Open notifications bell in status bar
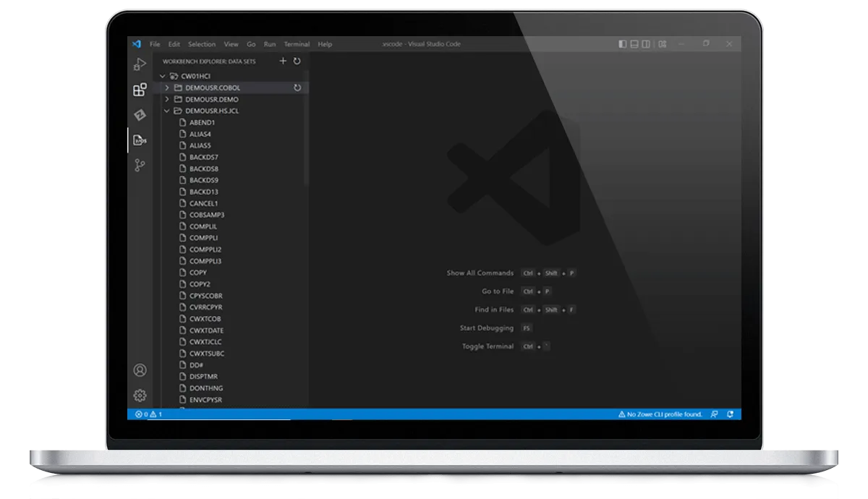Viewport: 868px width, 499px height. (730, 414)
